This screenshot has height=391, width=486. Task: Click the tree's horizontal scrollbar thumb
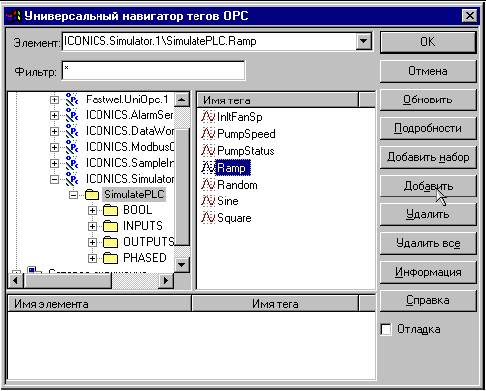[67, 281]
